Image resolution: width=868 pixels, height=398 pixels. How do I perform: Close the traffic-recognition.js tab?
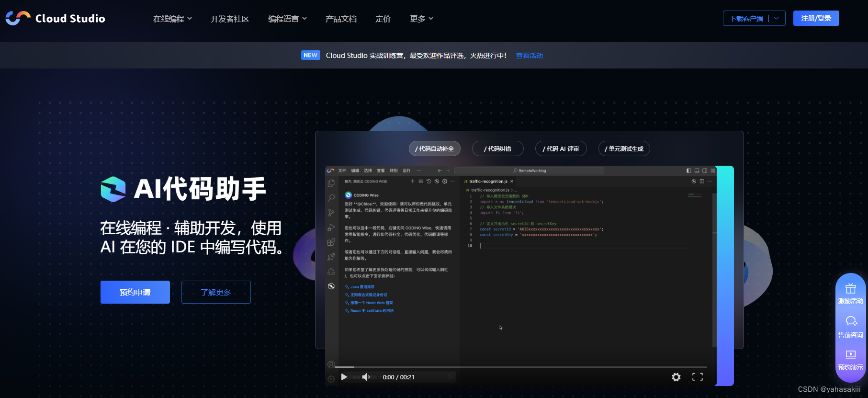(x=512, y=181)
